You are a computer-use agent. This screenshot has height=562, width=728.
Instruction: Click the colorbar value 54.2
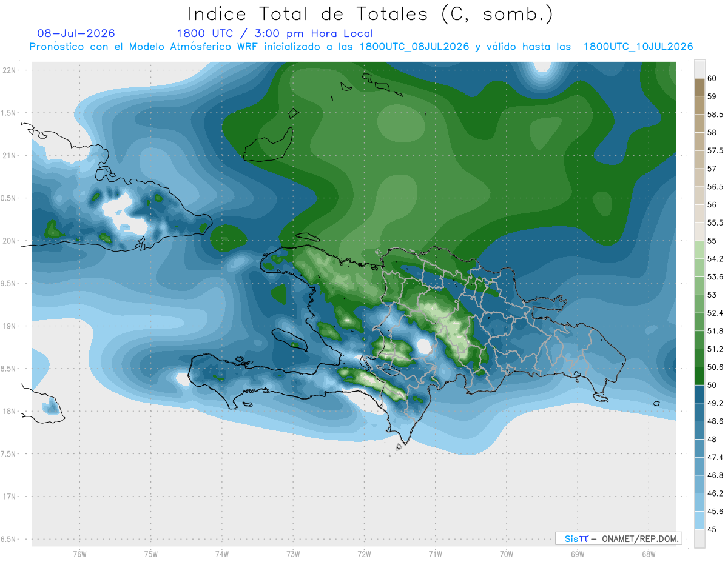coord(715,259)
